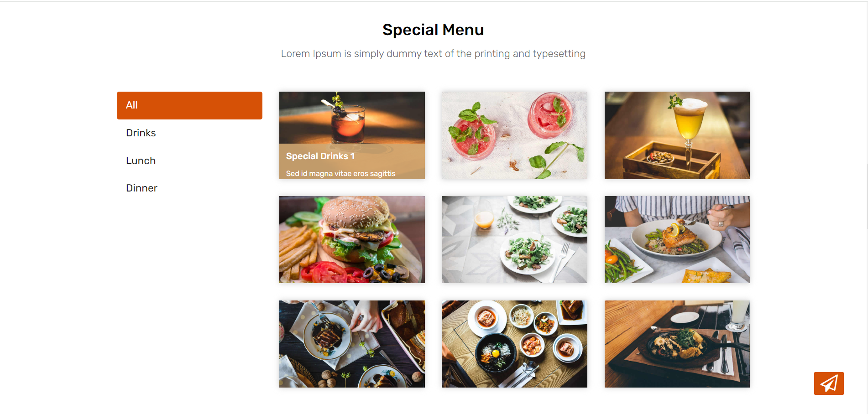
Task: Click the Korean bibimbap bowls photo
Action: pos(514,344)
